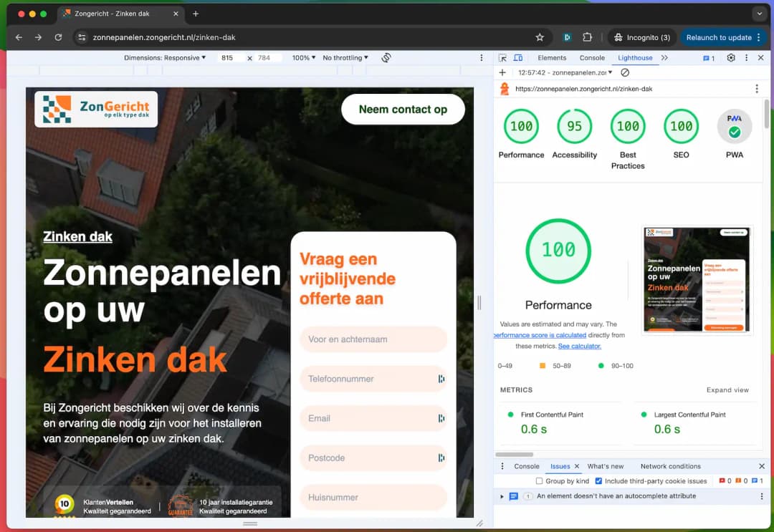The height and width of the screenshot is (532, 774).
Task: Uncheck Include third-party cookie issues
Action: 598,481
